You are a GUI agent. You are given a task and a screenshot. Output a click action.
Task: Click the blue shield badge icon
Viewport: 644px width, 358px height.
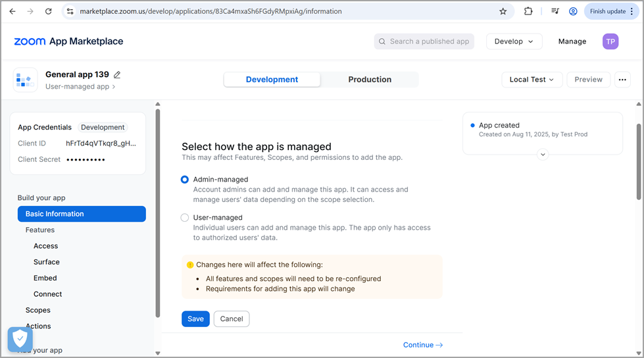20,339
